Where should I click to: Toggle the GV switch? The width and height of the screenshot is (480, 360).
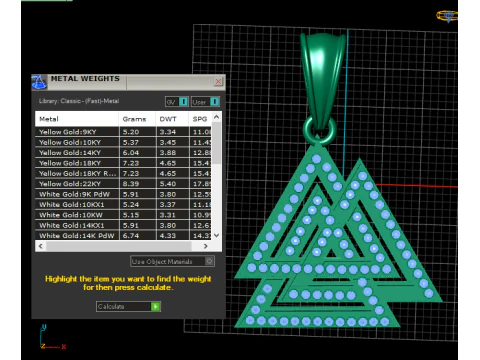(x=177, y=102)
